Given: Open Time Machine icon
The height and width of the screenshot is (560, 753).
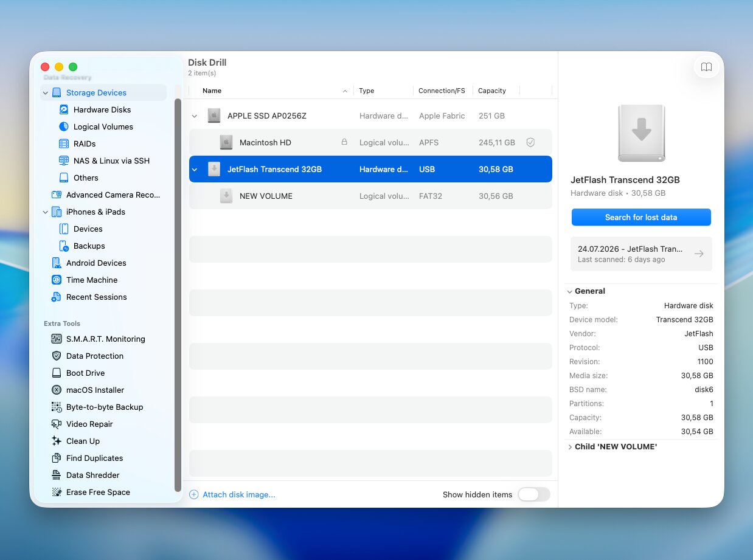Looking at the screenshot, I should coord(57,280).
